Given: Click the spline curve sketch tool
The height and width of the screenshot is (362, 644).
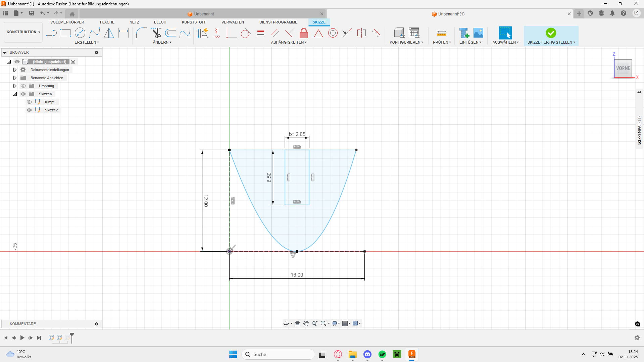Looking at the screenshot, I should (x=95, y=33).
